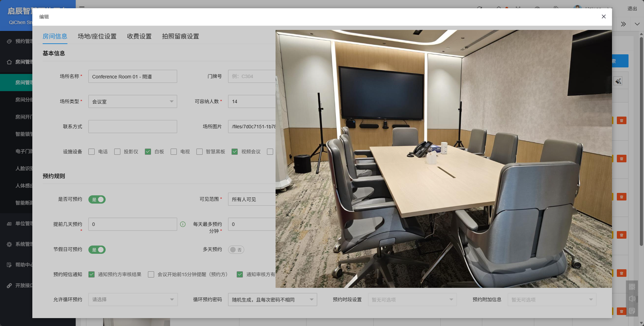The height and width of the screenshot is (326, 644).
Task: Click the info icon beside 提前几天预约
Action: (x=183, y=224)
